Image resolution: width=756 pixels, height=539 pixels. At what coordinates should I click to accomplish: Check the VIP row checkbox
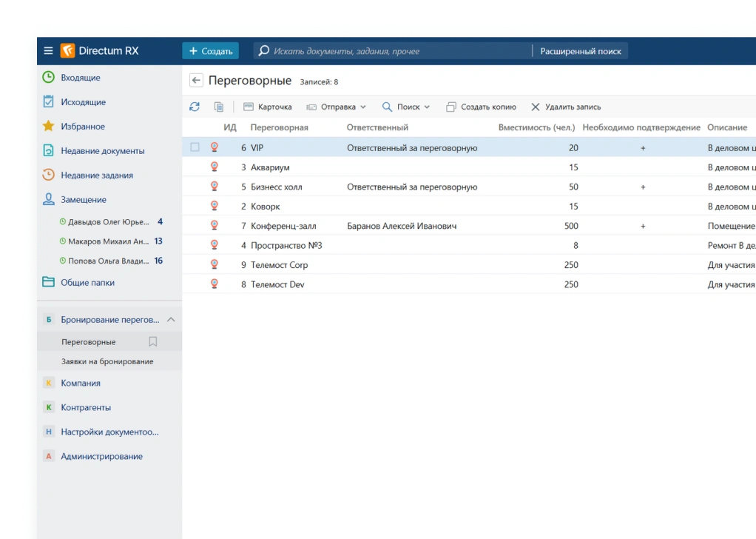(x=195, y=147)
